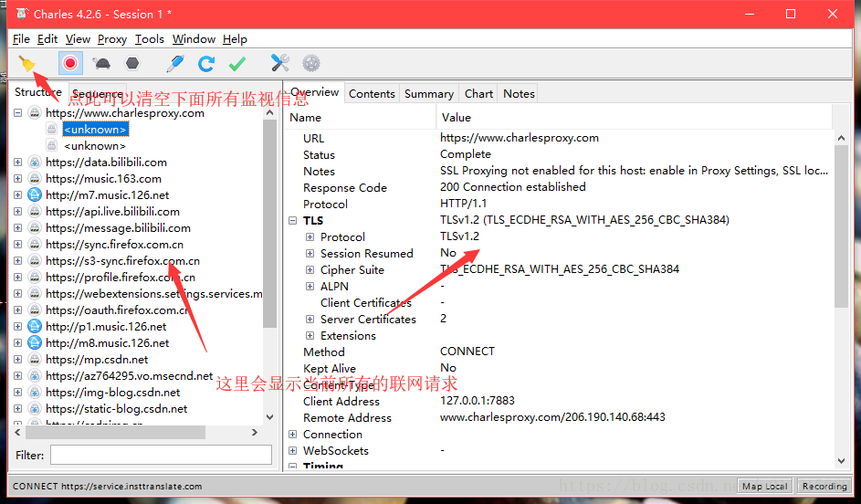The height and width of the screenshot is (504, 861).
Task: Open the Tools menu
Action: (150, 39)
